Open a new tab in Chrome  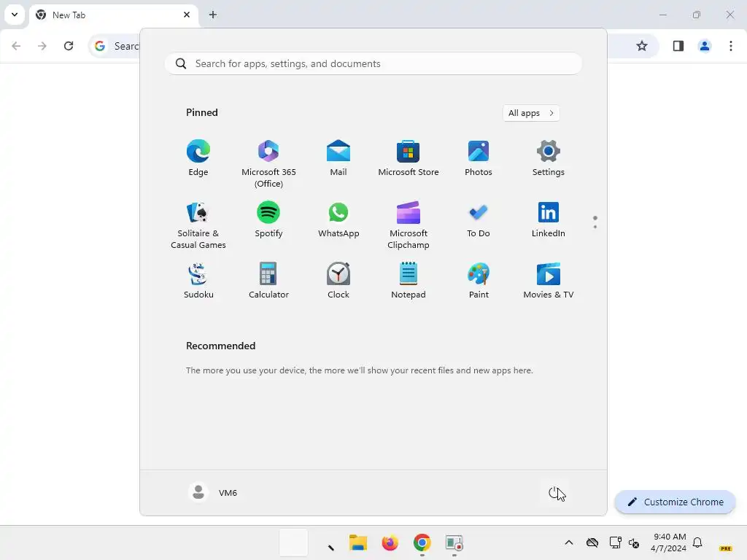(x=213, y=15)
